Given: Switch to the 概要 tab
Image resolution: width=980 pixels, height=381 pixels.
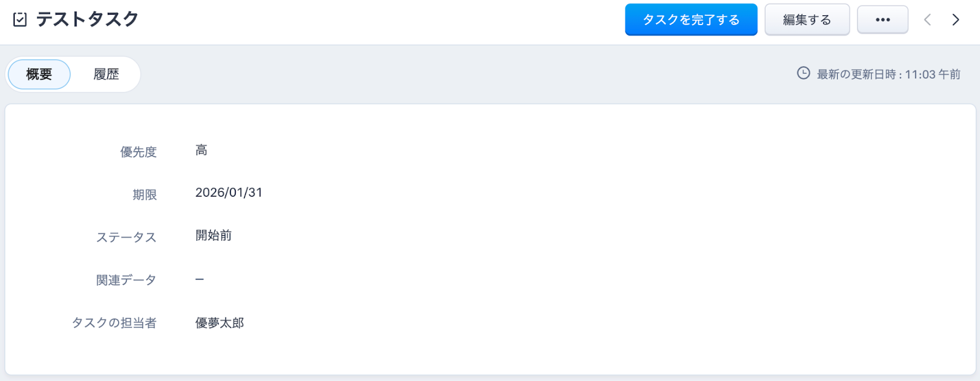Looking at the screenshot, I should [x=39, y=74].
